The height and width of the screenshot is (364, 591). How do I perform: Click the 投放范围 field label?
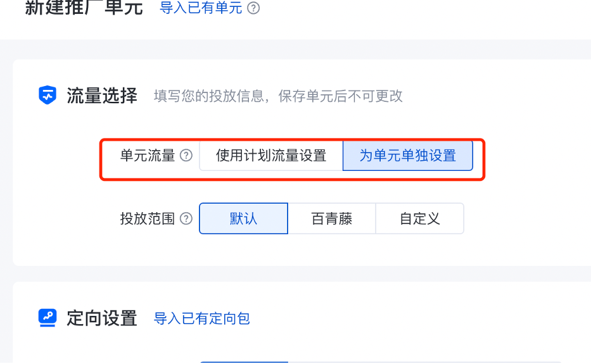pyautogui.click(x=147, y=218)
